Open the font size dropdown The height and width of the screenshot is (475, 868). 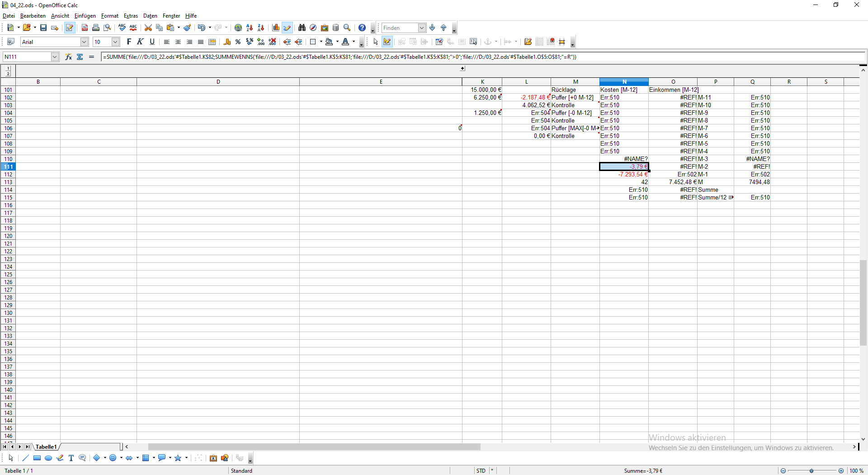tap(115, 42)
